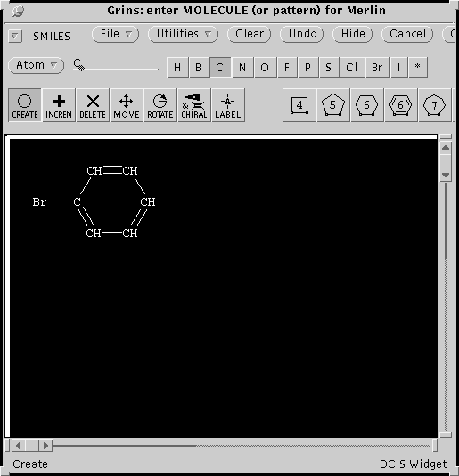This screenshot has width=459, height=476.
Task: Toggle the Br element button
Action: click(377, 67)
